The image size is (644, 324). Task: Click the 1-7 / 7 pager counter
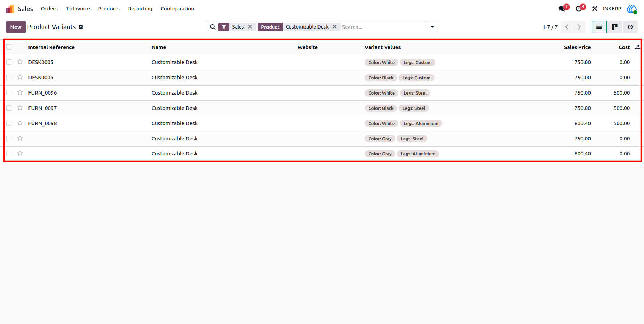[x=550, y=27]
